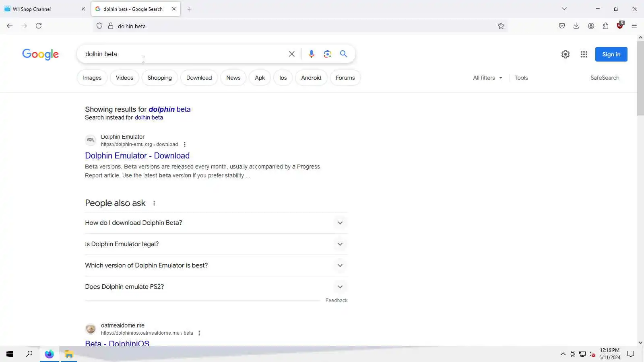Open more options for oatmealdome.me result

199,333
